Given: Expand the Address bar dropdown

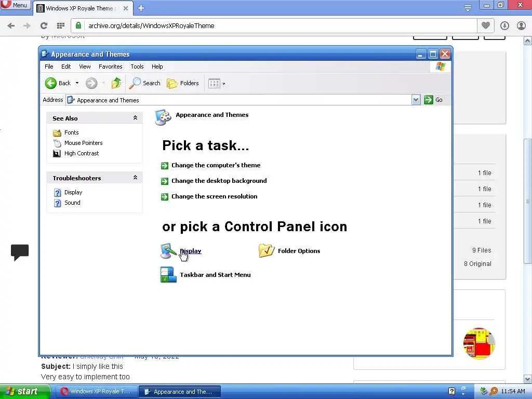Looking at the screenshot, I should 416,100.
